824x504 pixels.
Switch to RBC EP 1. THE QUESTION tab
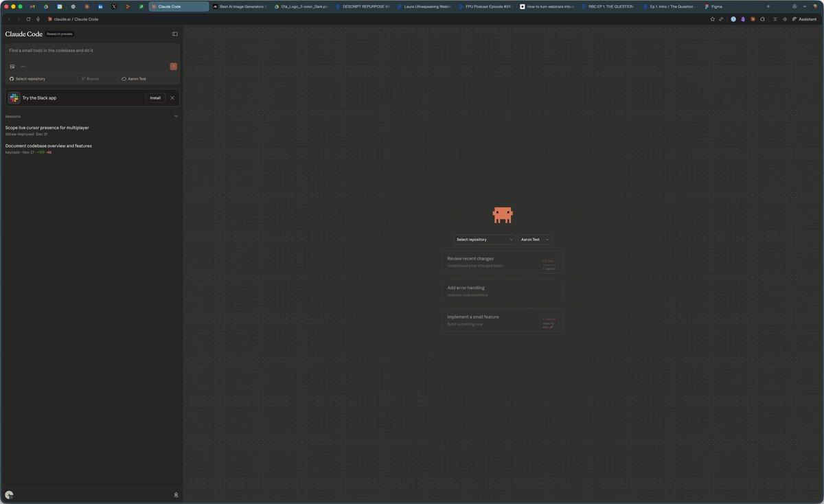click(608, 6)
